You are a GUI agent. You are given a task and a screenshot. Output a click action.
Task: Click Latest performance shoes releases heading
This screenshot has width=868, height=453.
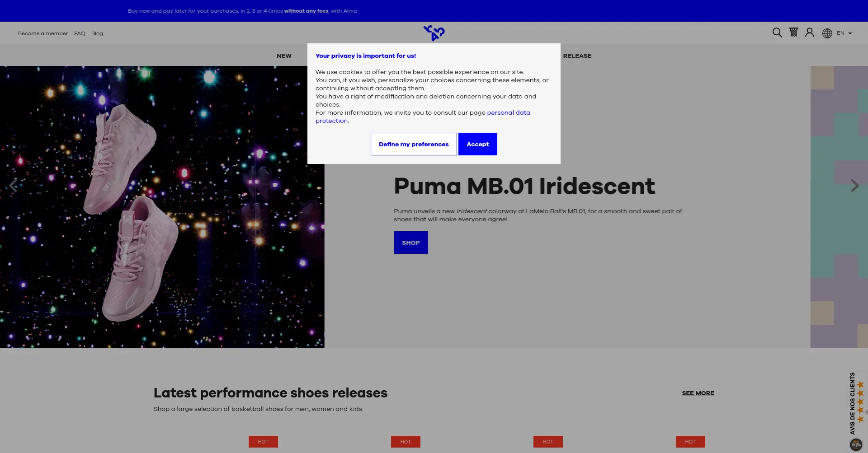coord(270,393)
